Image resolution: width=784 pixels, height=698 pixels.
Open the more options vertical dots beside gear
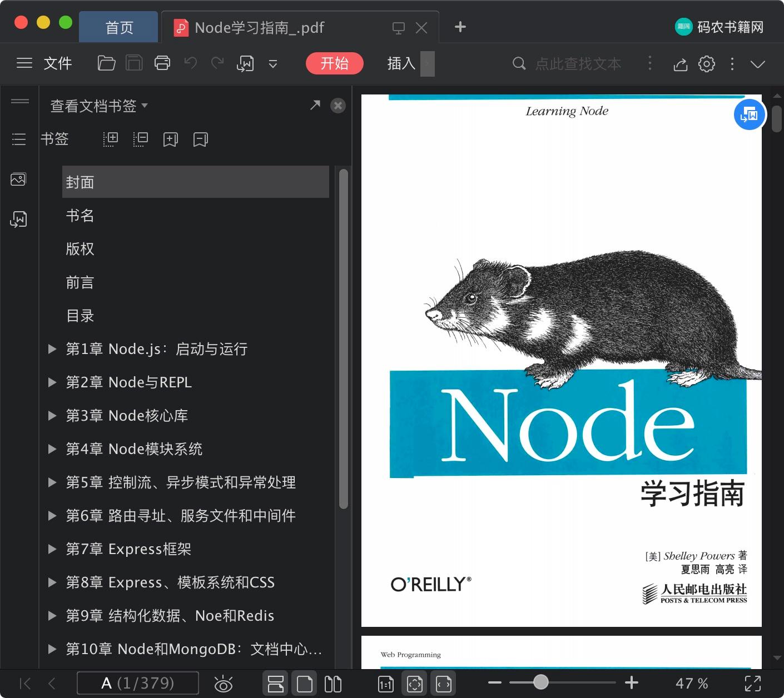pyautogui.click(x=732, y=64)
